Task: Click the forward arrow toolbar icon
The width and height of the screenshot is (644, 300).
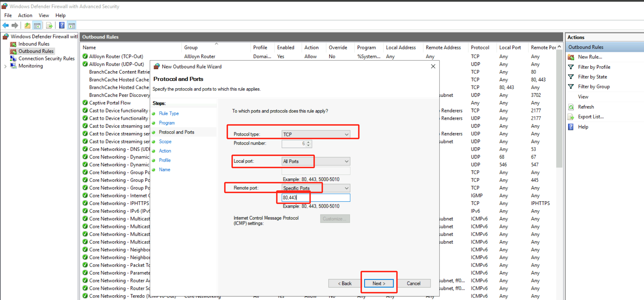Action: (x=15, y=25)
